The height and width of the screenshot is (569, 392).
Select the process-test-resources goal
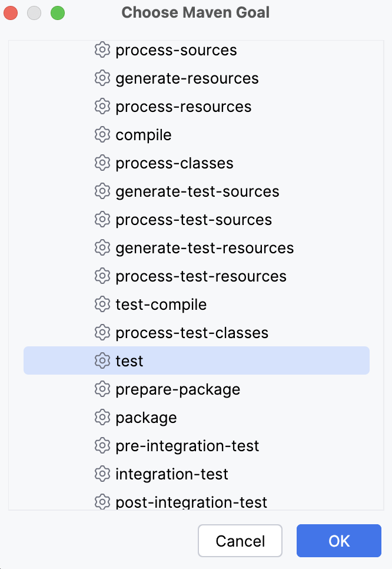coord(201,276)
